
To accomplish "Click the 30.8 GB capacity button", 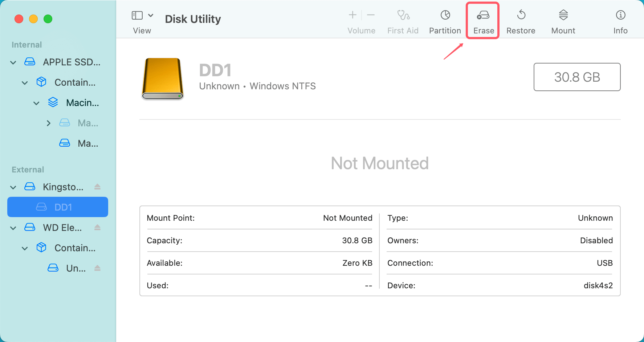I will coord(577,77).
